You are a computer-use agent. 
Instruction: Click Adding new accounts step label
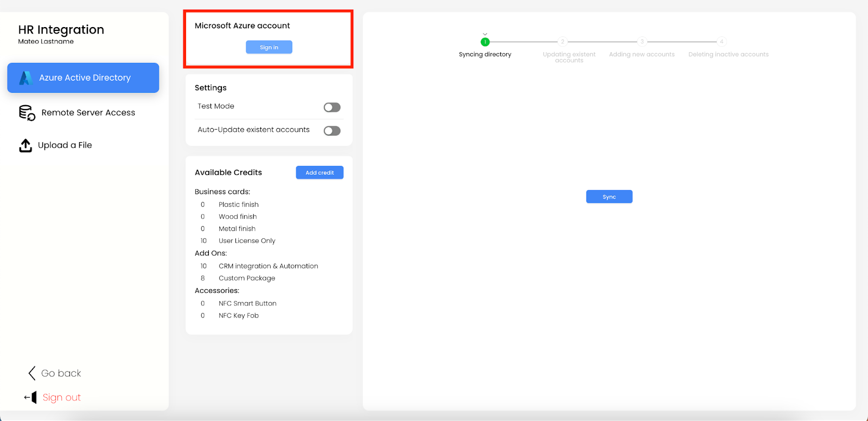pyautogui.click(x=642, y=54)
